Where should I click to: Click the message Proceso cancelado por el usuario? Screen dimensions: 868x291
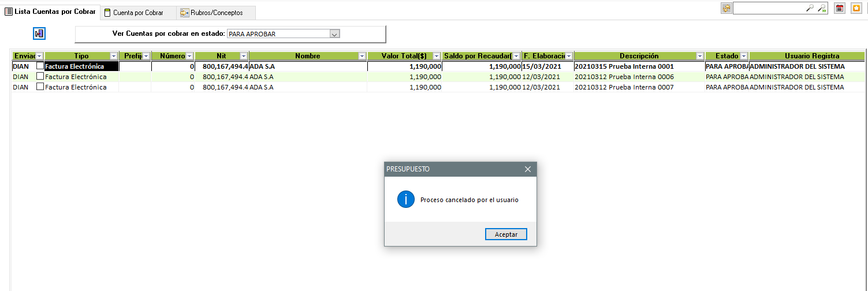click(470, 200)
